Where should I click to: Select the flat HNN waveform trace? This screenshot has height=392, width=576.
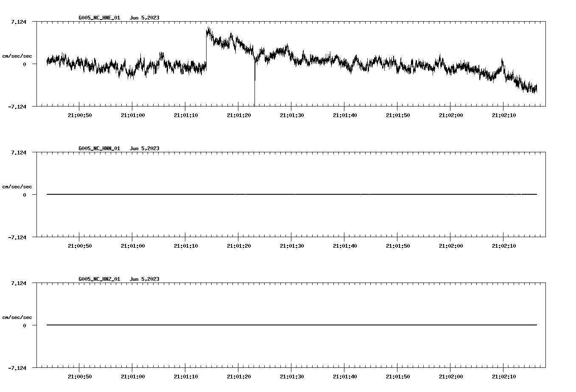(288, 194)
